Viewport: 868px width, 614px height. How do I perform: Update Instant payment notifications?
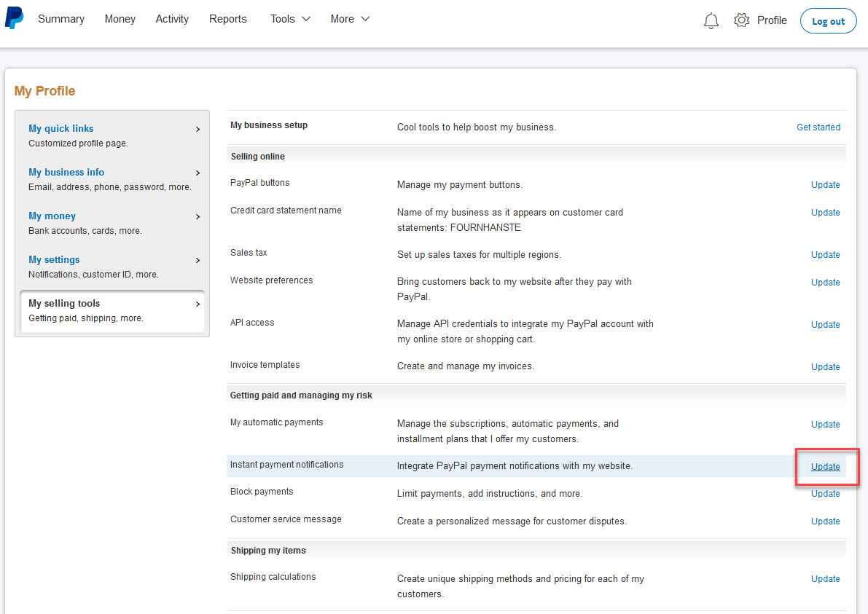tap(826, 466)
